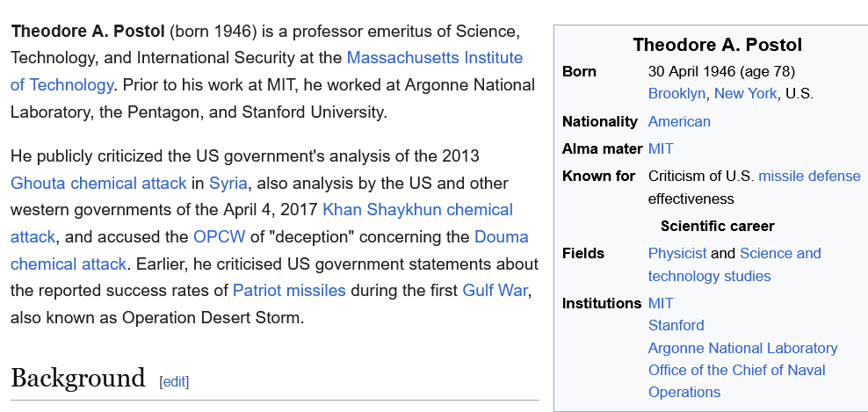Open the Syria article link

[228, 183]
